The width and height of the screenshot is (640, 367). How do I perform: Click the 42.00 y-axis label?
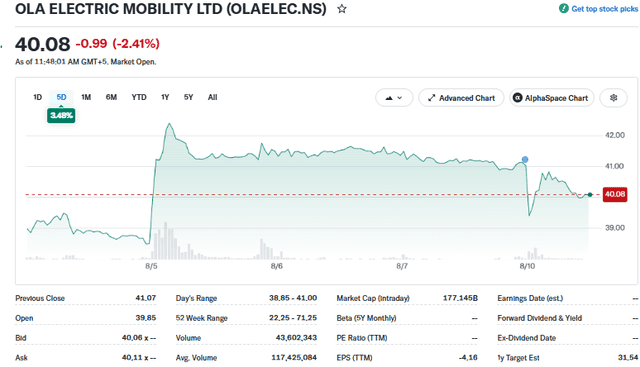(x=614, y=135)
